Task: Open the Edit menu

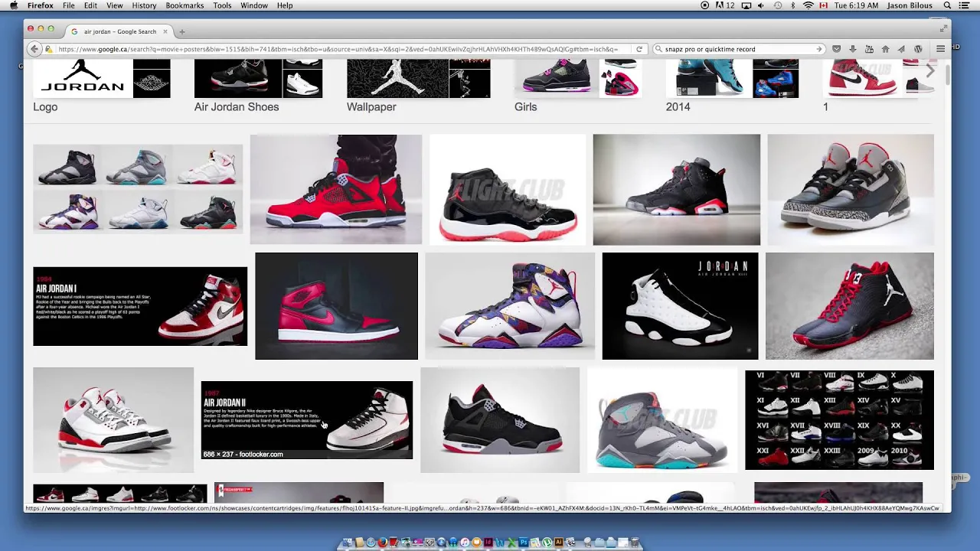Action: (x=90, y=5)
